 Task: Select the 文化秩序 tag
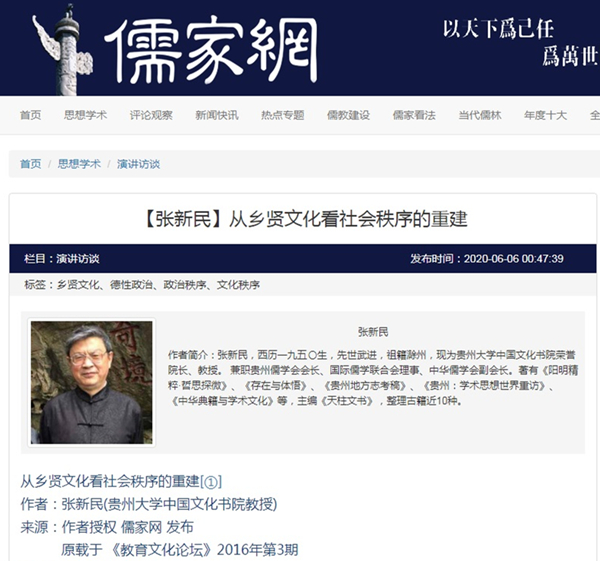(x=238, y=285)
